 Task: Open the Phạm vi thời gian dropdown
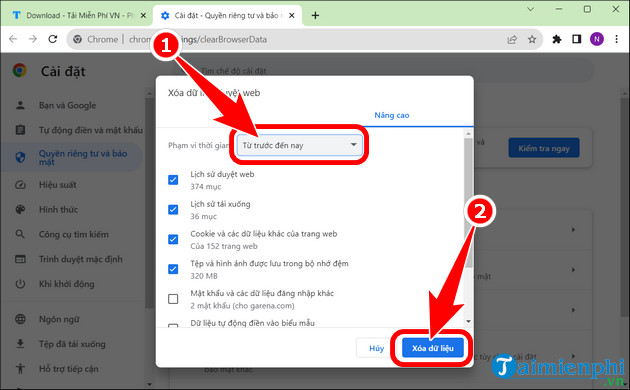tap(300, 145)
